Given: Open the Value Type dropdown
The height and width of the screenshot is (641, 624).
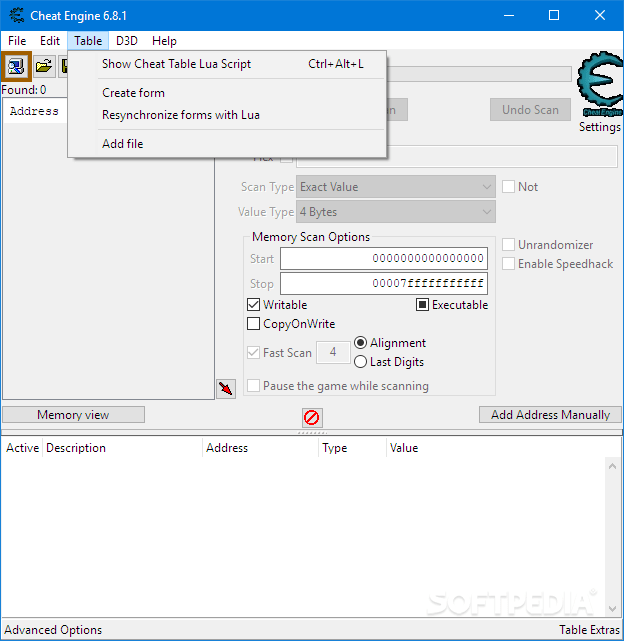Looking at the screenshot, I should (396, 212).
